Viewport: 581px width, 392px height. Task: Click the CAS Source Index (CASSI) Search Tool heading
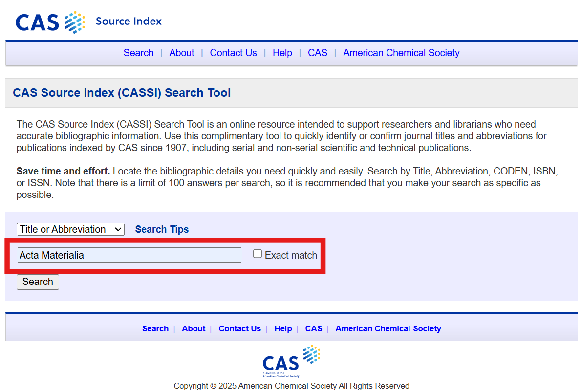tap(122, 93)
